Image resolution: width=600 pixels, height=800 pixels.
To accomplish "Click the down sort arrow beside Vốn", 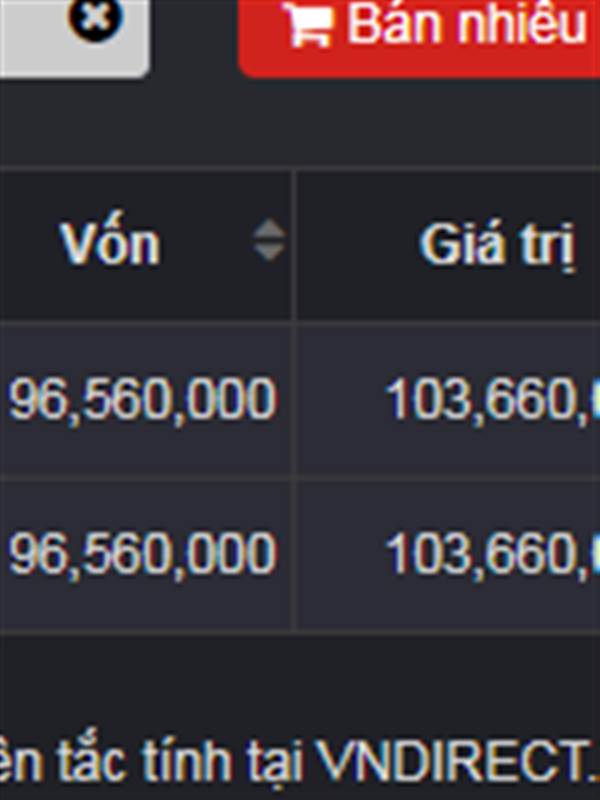I will [x=268, y=252].
